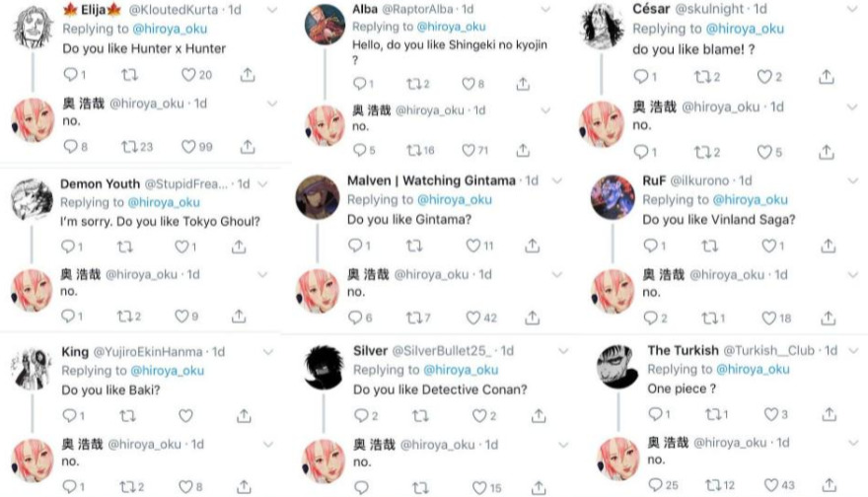Share Alba's Shingeki no kyojin tweet
The width and height of the screenshot is (868, 497).
(523, 84)
